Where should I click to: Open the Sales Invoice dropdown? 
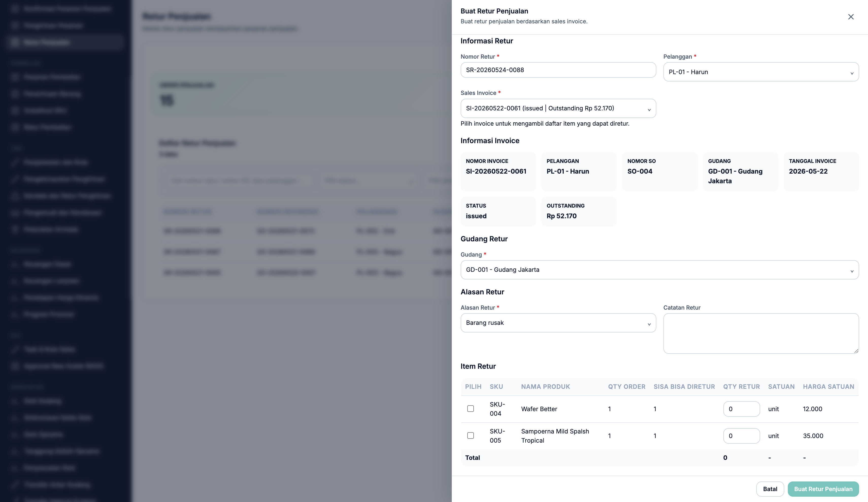558,108
